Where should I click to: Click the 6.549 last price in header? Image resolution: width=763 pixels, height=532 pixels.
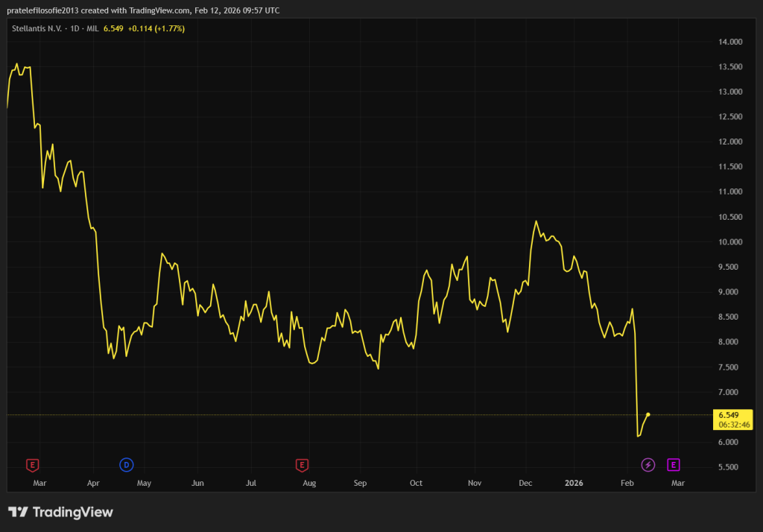click(x=113, y=28)
